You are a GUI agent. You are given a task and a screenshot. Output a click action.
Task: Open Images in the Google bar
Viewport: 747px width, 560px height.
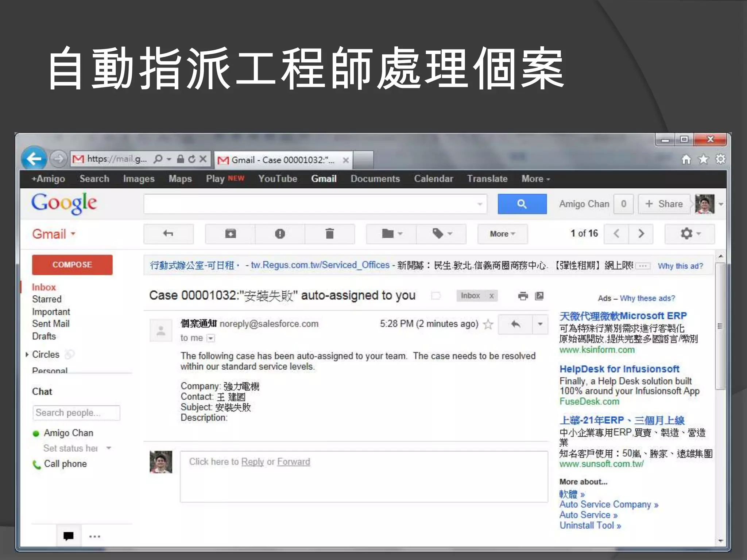139,179
